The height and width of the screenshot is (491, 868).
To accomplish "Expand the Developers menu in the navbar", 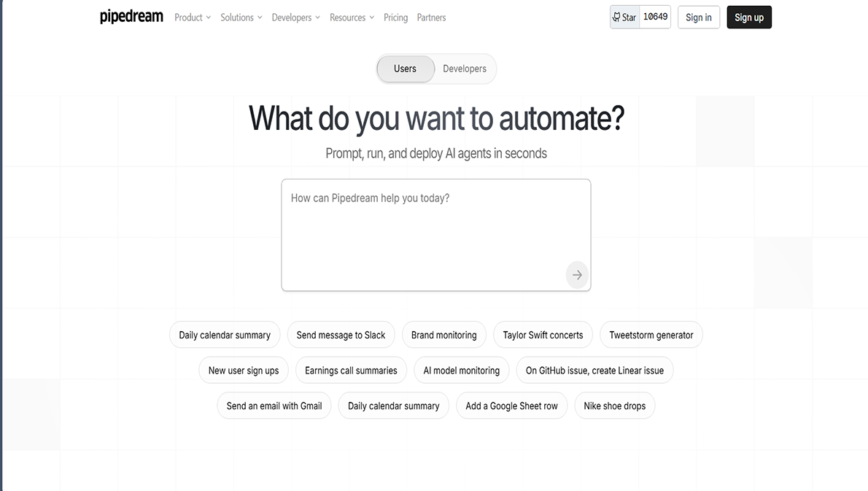I will tap(295, 18).
